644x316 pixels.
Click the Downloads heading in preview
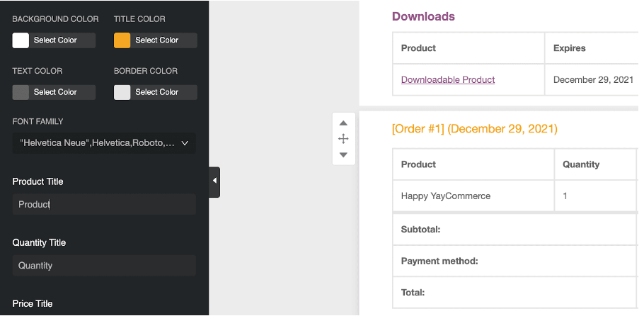423,16
